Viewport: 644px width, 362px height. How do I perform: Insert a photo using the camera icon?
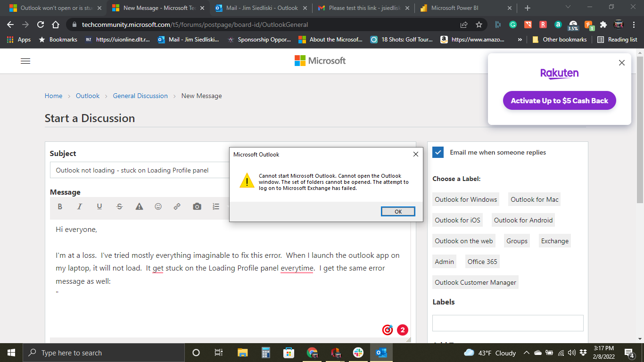[x=197, y=206]
